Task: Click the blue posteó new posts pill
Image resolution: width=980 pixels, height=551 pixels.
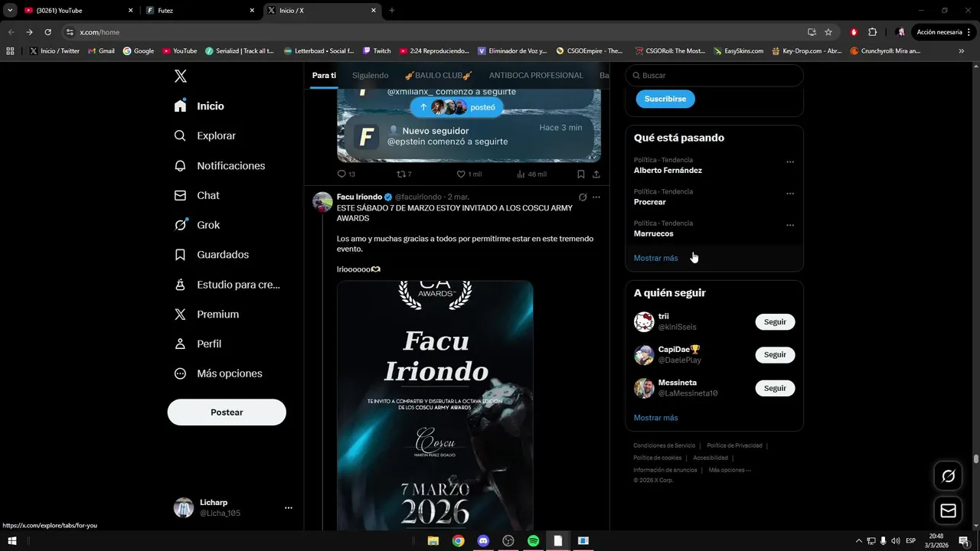Action: tap(457, 107)
